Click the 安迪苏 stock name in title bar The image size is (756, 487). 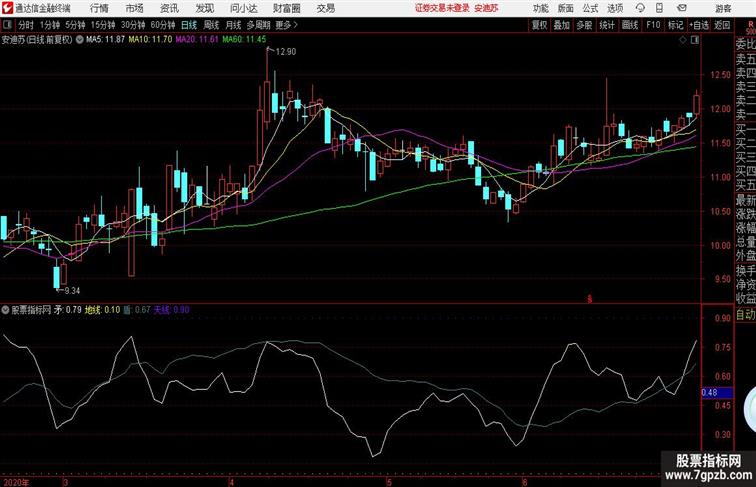[x=486, y=8]
